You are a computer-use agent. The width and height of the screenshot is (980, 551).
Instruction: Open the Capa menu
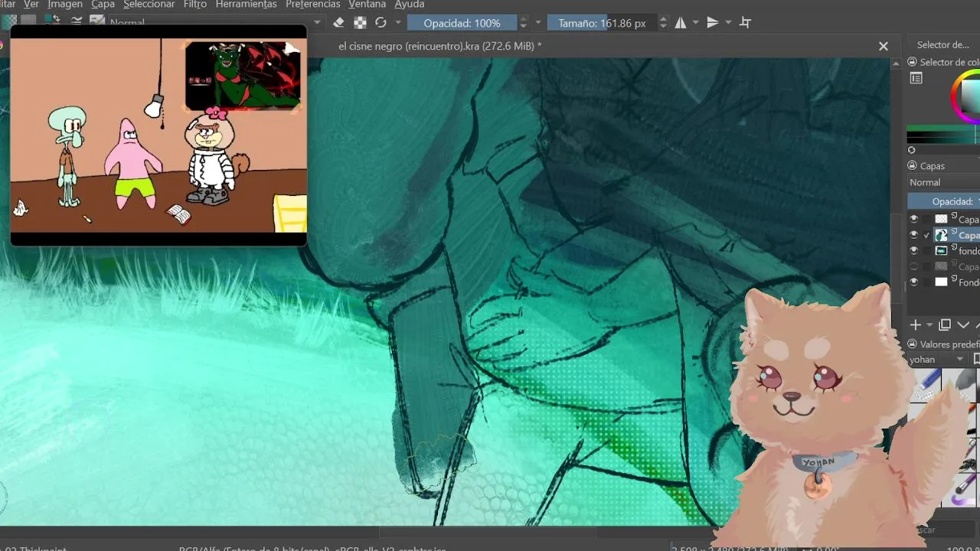click(x=103, y=5)
